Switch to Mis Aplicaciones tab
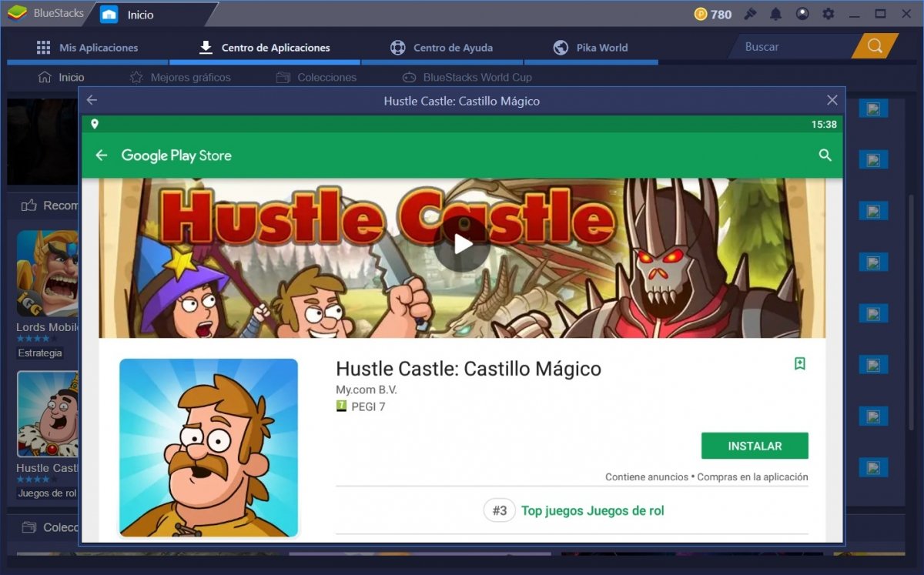The width and height of the screenshot is (924, 575). pyautogui.click(x=87, y=48)
